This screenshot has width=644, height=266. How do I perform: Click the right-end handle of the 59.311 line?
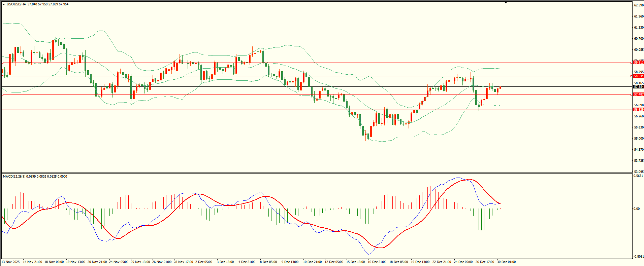pos(631,63)
